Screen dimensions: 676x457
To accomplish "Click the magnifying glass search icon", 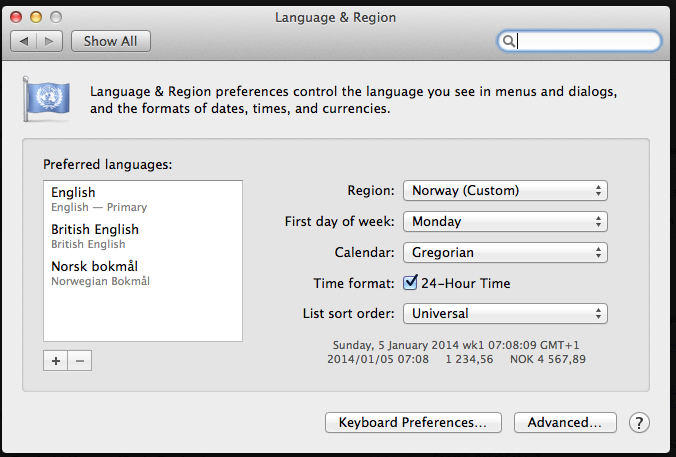I will [509, 41].
